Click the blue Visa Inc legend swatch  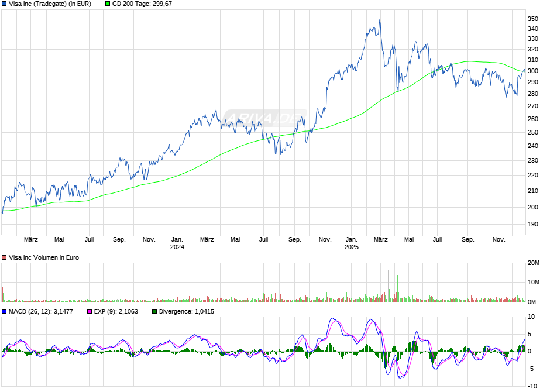[4, 4]
